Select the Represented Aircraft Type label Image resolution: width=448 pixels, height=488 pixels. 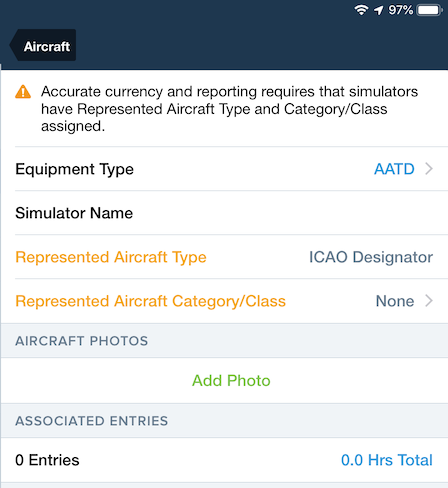111,257
